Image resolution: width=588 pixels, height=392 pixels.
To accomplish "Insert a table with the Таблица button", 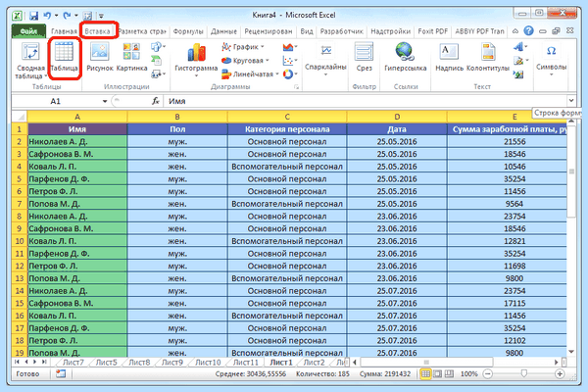I will tap(64, 58).
